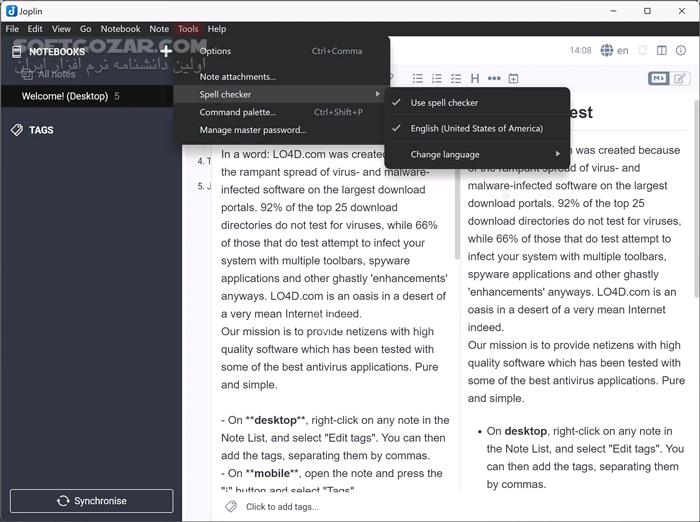The image size is (700, 522).
Task: Open the Notebook menu
Action: click(x=121, y=29)
